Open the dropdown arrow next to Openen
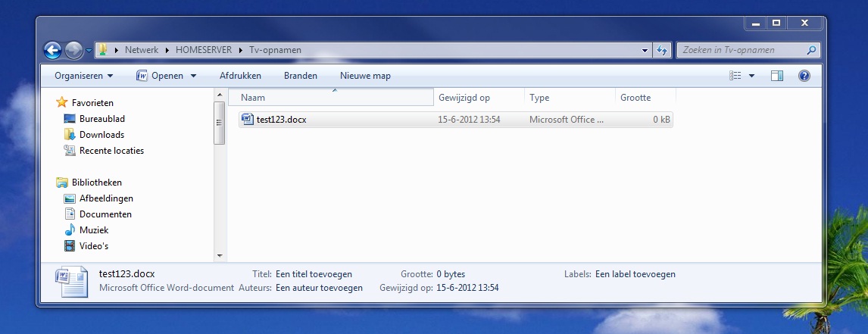The height and width of the screenshot is (334, 868). pyautogui.click(x=193, y=76)
